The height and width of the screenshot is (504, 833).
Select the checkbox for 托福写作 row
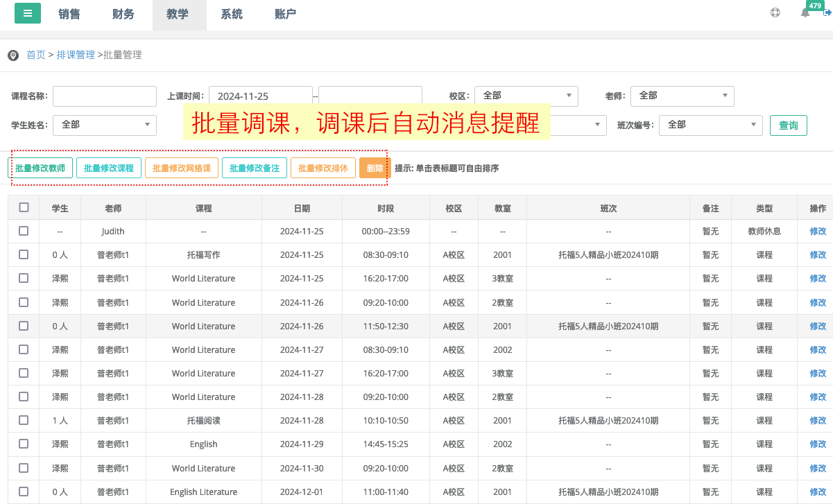tap(24, 254)
